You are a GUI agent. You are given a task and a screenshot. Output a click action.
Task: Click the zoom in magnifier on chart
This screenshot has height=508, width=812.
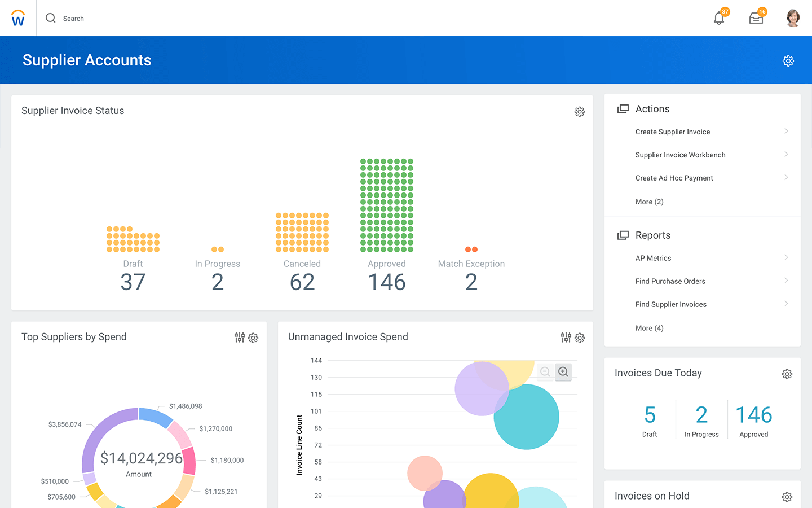(563, 372)
